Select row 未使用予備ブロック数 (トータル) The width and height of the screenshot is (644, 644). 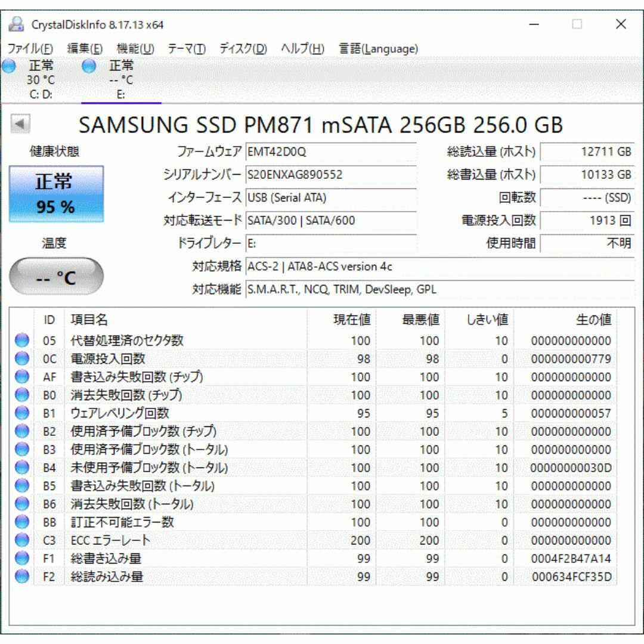pyautogui.click(x=313, y=467)
